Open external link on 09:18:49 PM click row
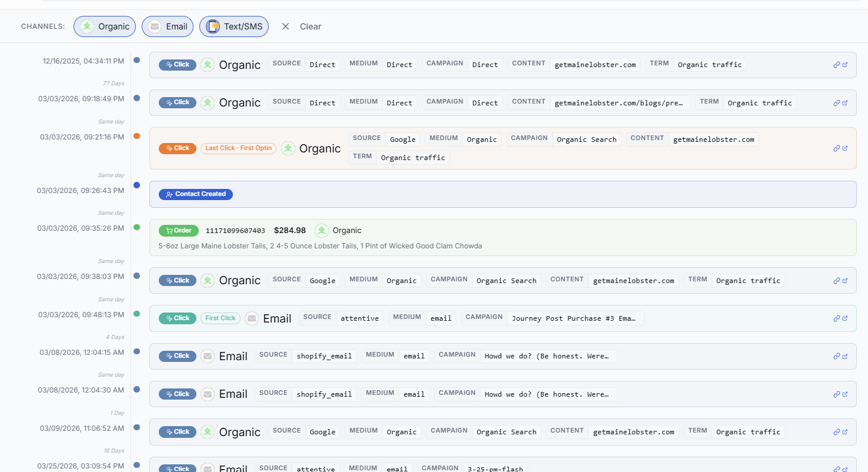Viewport: 868px width, 472px height. pos(845,103)
